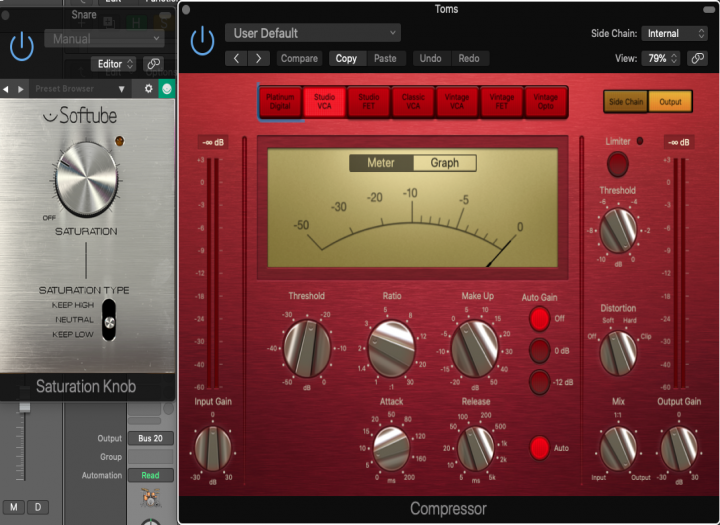Click the Output Gain knob
The height and width of the screenshot is (525, 720).
[679, 449]
